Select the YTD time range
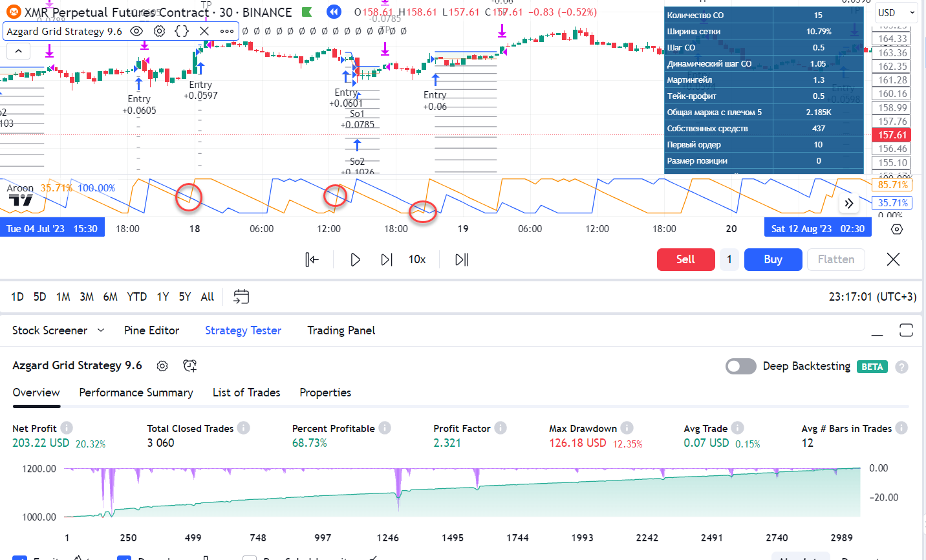This screenshot has width=926, height=560. [x=137, y=297]
